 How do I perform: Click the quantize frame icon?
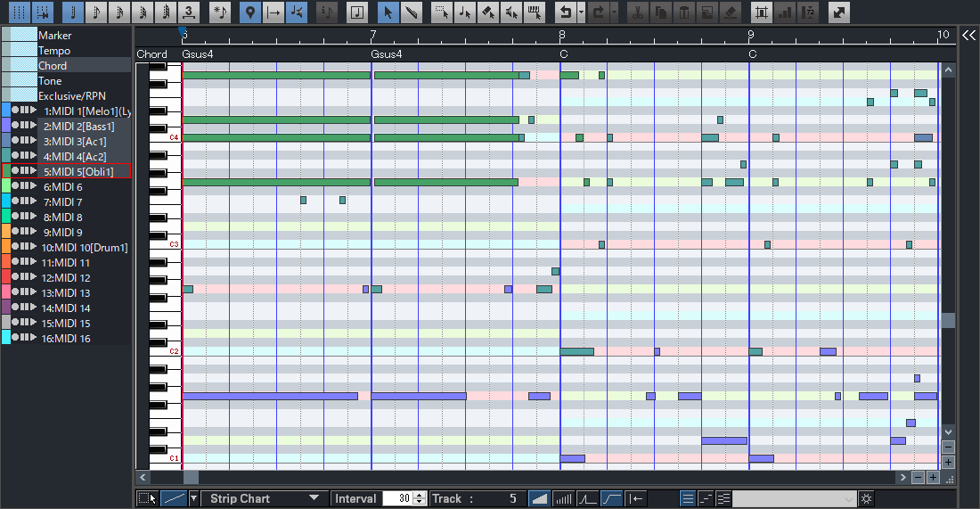click(x=761, y=12)
